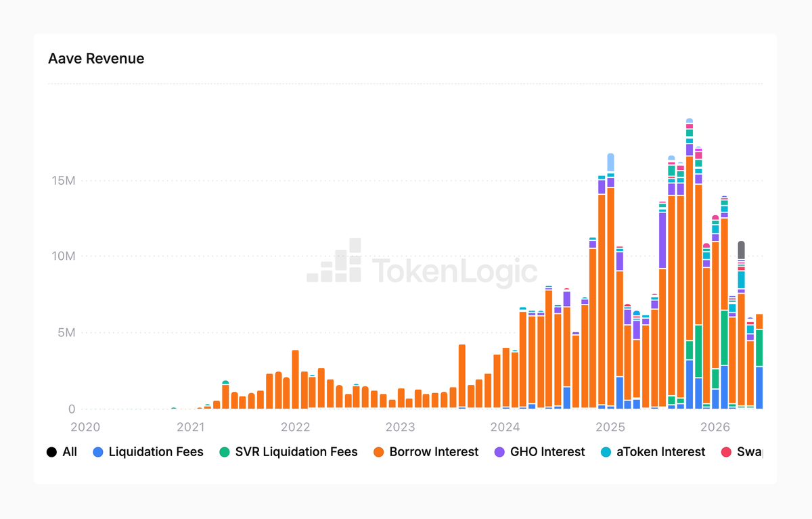Click the 2023 x-axis label
This screenshot has height=519, width=812.
(400, 427)
